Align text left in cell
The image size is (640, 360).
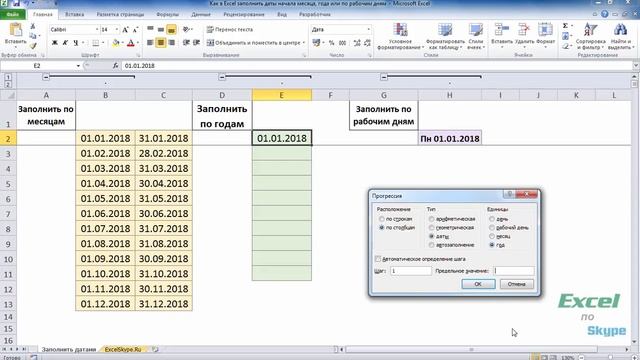tap(151, 42)
